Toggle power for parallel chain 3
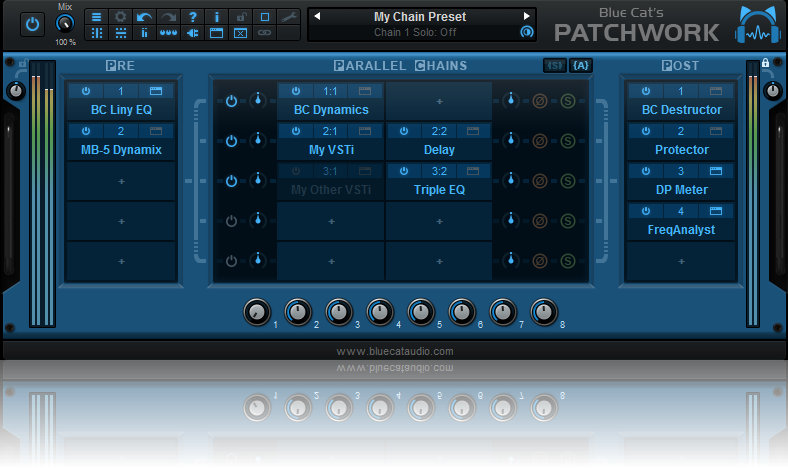The width and height of the screenshot is (788, 468). click(231, 181)
